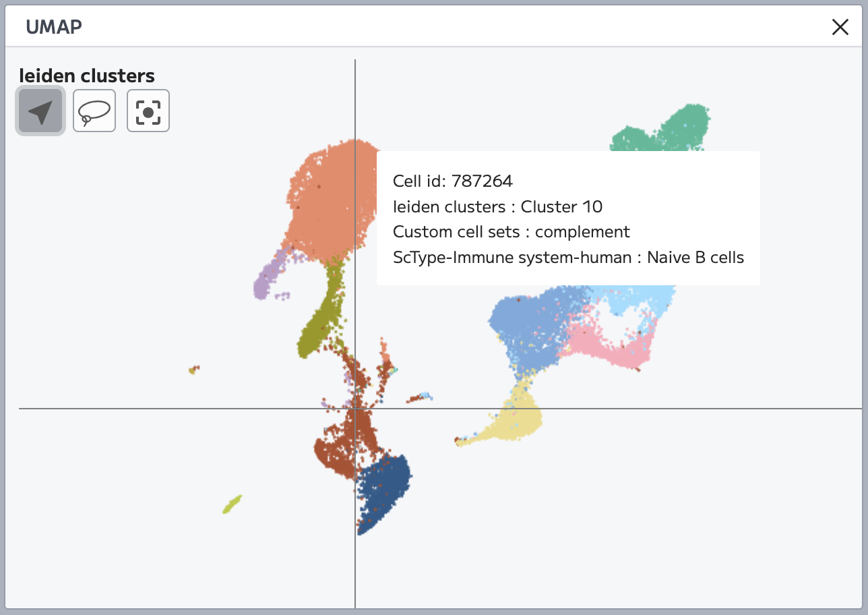Image resolution: width=868 pixels, height=615 pixels.
Task: Click the UMAP title text
Action: click(x=54, y=27)
